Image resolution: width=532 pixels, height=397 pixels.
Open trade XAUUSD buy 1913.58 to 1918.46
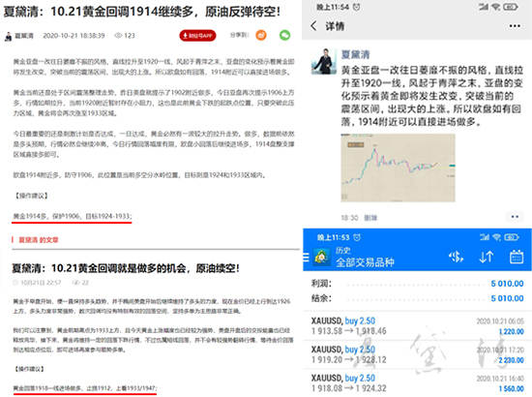pyautogui.click(x=417, y=325)
